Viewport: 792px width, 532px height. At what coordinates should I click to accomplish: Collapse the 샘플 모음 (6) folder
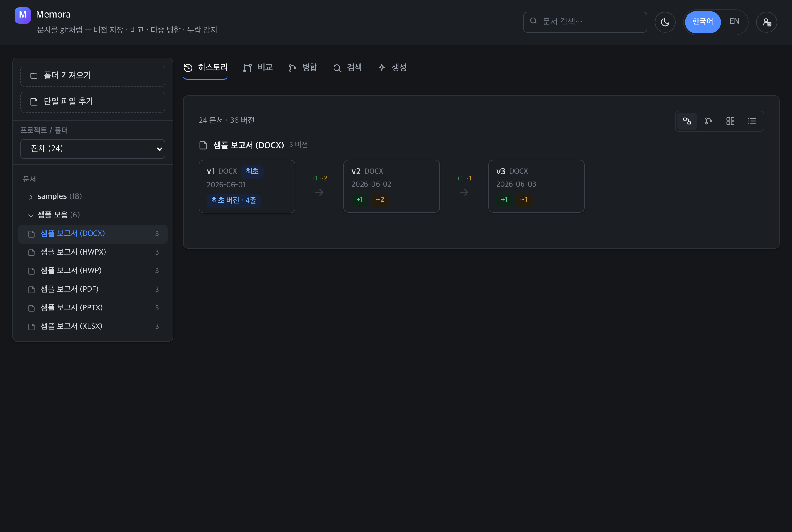pos(93,215)
